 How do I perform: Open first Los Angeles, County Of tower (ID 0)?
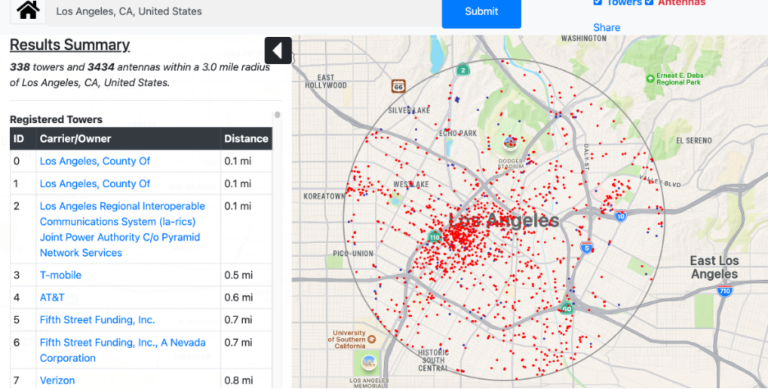pyautogui.click(x=95, y=161)
